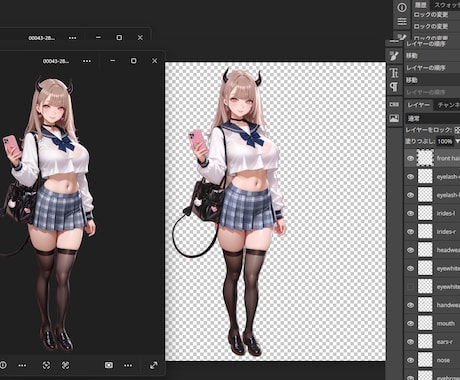Open the Character (Tt) panel icon
Viewport: 460px width, 380px height.
[394, 73]
